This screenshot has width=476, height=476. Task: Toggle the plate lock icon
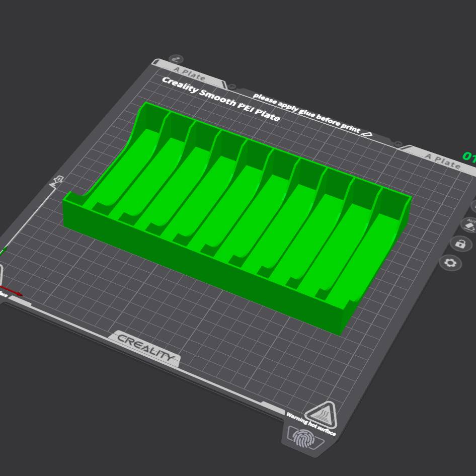(x=460, y=244)
